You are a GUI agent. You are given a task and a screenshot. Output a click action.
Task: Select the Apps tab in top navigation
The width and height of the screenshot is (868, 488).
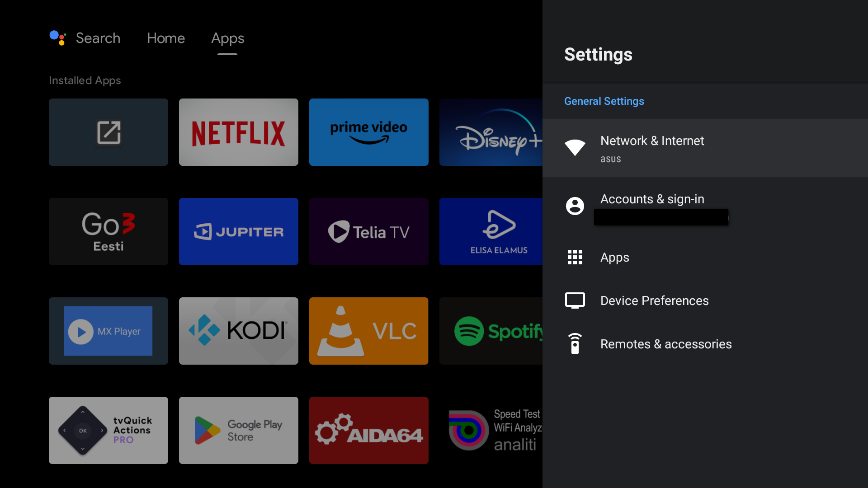coord(228,38)
